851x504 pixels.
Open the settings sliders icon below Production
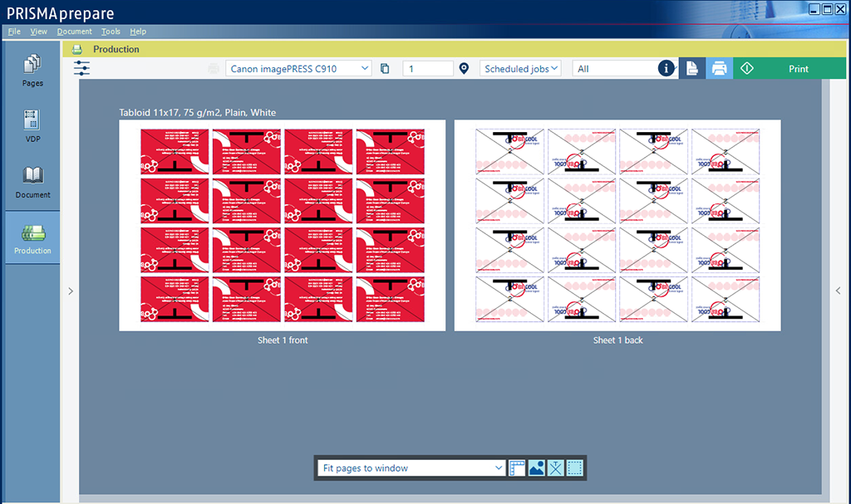pyautogui.click(x=81, y=68)
